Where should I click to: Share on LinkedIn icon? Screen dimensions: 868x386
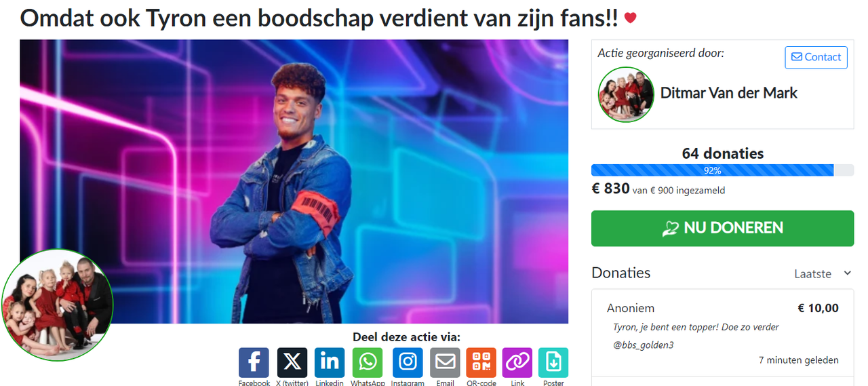(x=330, y=362)
